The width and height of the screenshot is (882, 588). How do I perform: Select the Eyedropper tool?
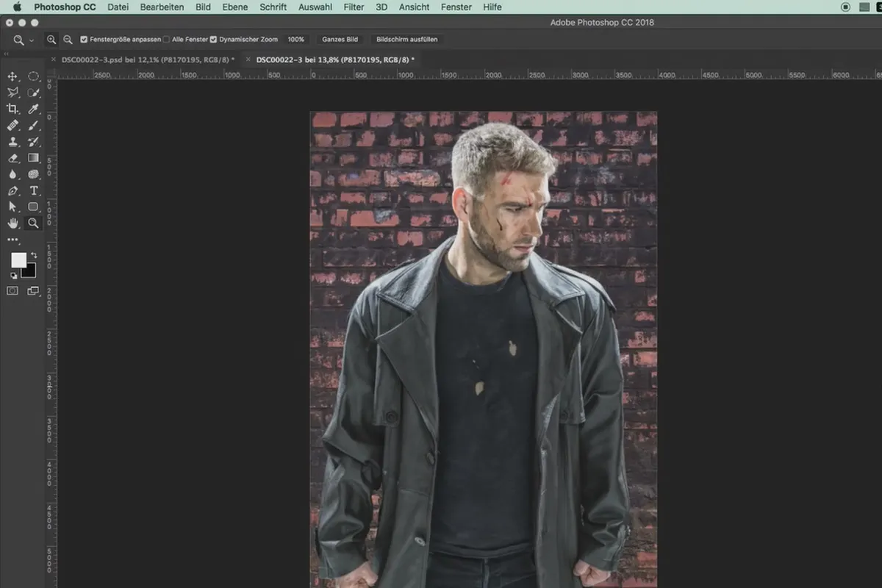click(x=34, y=109)
